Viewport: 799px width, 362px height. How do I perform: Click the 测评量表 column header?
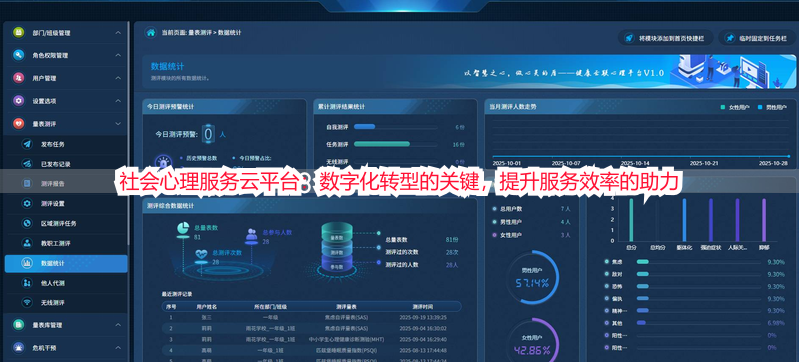point(346,306)
